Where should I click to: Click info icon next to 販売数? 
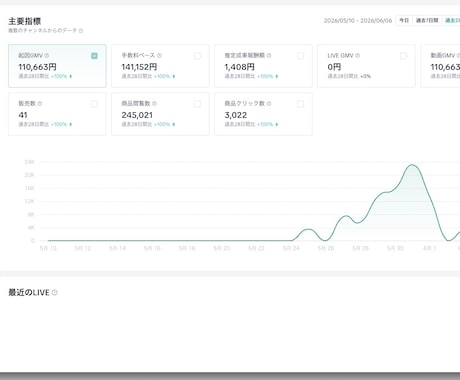tap(40, 103)
